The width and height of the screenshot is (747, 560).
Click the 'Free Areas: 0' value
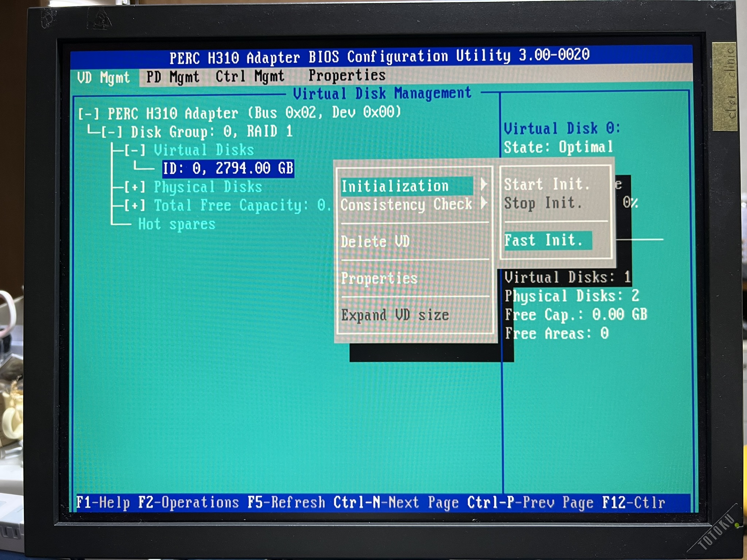[557, 333]
